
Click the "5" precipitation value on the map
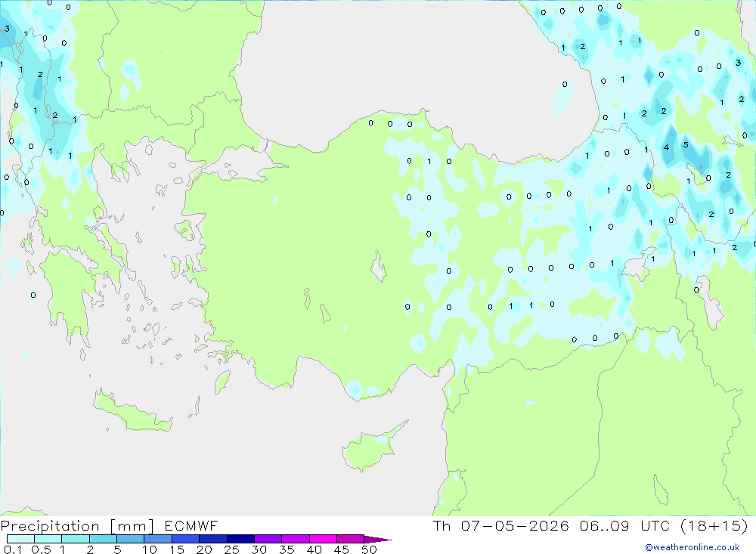pos(686,144)
